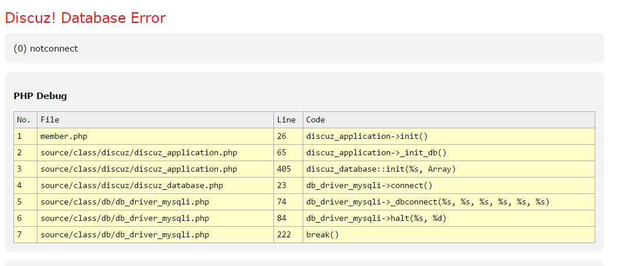Click the discuz_database.php file path cell
The width and height of the screenshot is (644, 266).
[x=132, y=186]
